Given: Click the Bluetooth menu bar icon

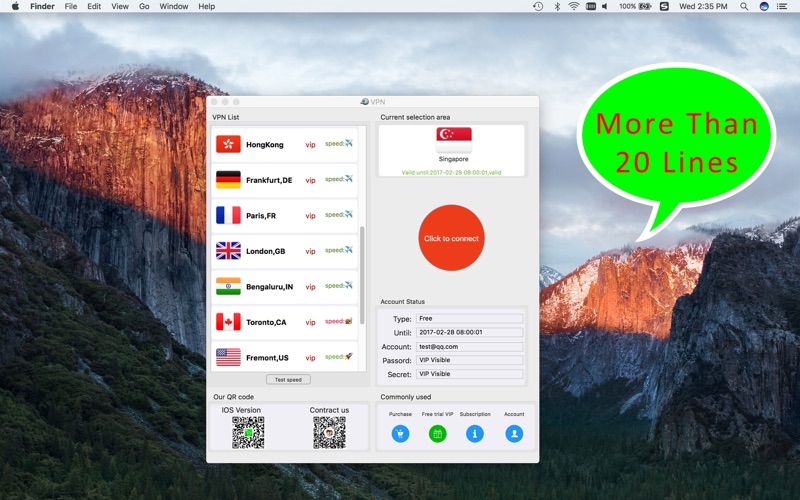Looking at the screenshot, I should 557,6.
